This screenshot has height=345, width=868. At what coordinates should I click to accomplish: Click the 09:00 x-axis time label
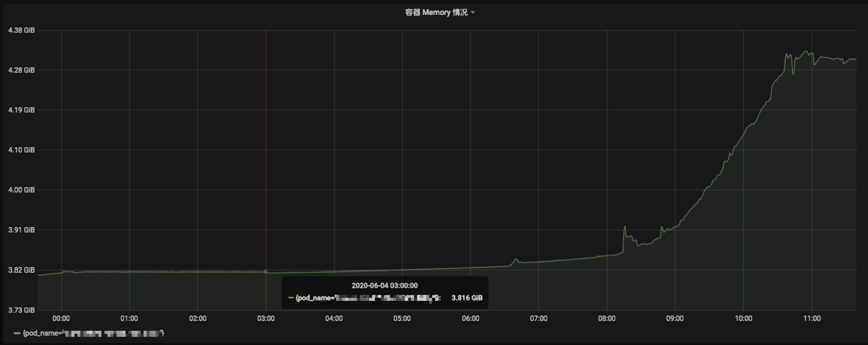coord(675,319)
